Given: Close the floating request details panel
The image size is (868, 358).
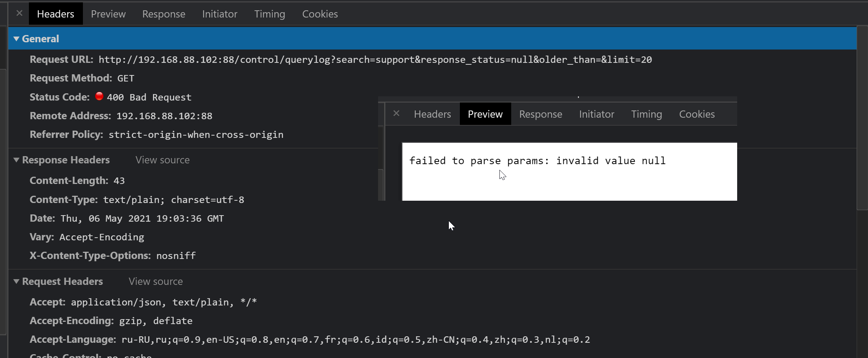Looking at the screenshot, I should tap(396, 113).
